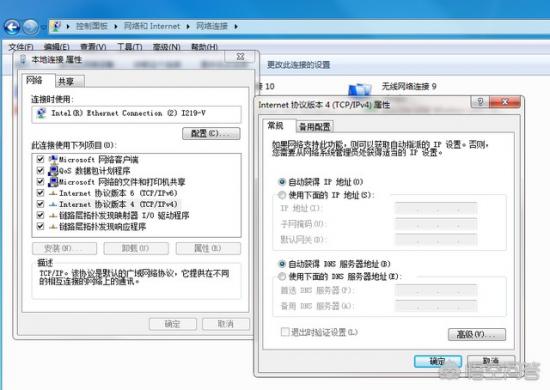Click 确定 in the IPv4 properties dialog

(x=437, y=361)
